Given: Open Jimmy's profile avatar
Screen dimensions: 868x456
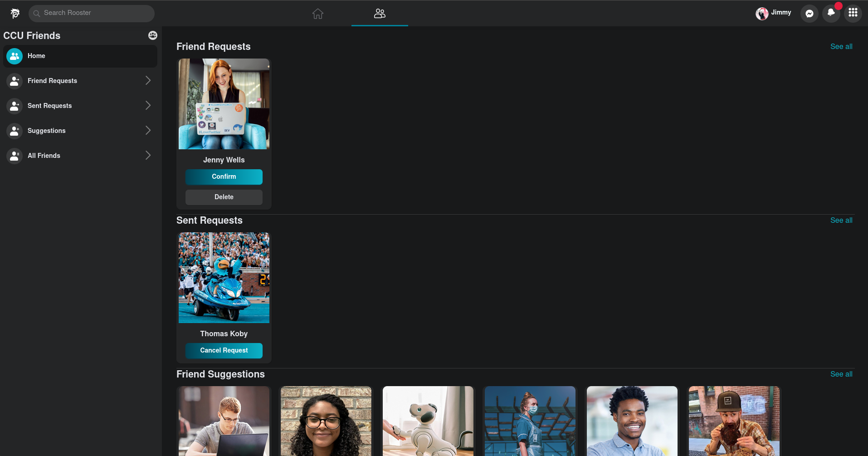Looking at the screenshot, I should [x=762, y=14].
